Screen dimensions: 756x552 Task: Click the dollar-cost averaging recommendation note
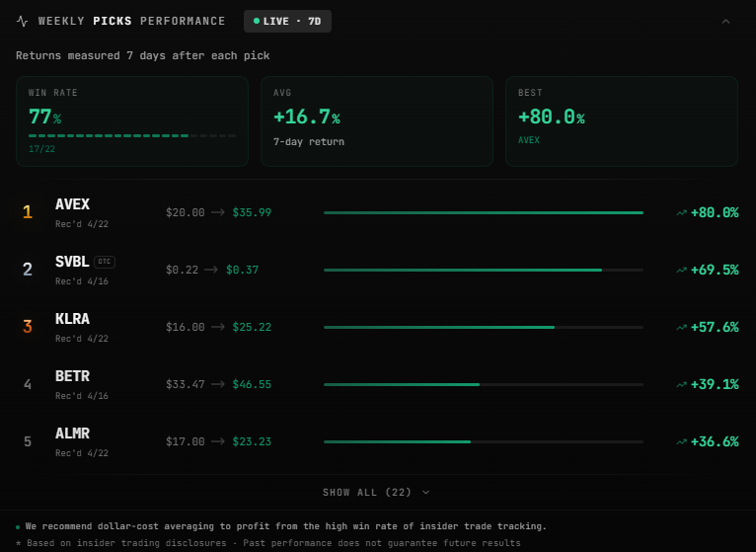tap(286, 526)
